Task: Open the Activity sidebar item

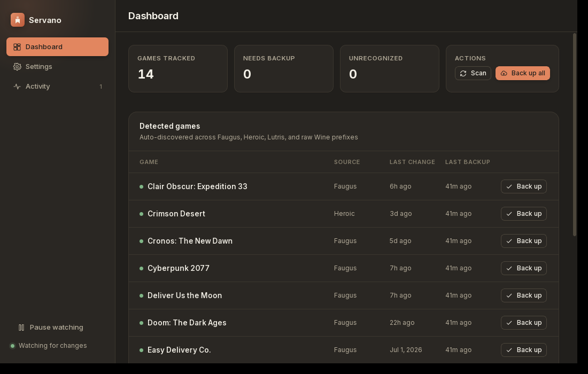Action: 57,87
